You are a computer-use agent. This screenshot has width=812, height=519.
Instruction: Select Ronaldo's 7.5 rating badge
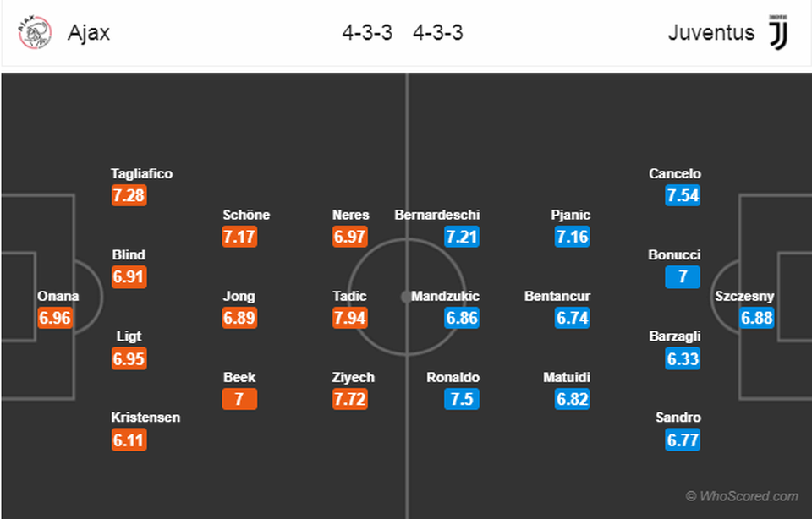(462, 399)
